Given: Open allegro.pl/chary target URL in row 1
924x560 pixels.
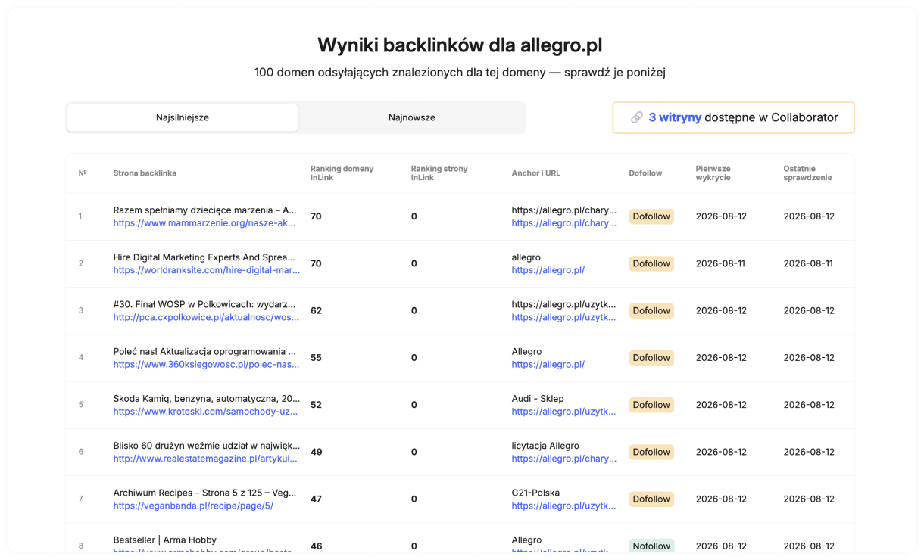Looking at the screenshot, I should click(x=564, y=223).
